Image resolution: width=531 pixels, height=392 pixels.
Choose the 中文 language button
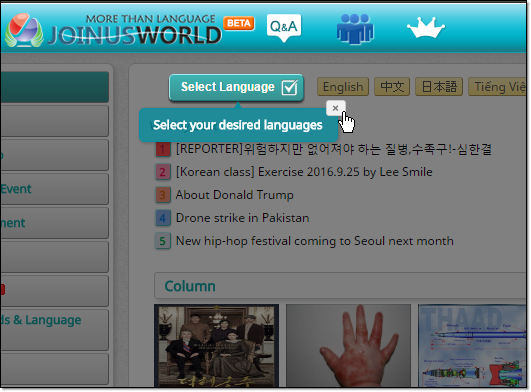pyautogui.click(x=392, y=87)
